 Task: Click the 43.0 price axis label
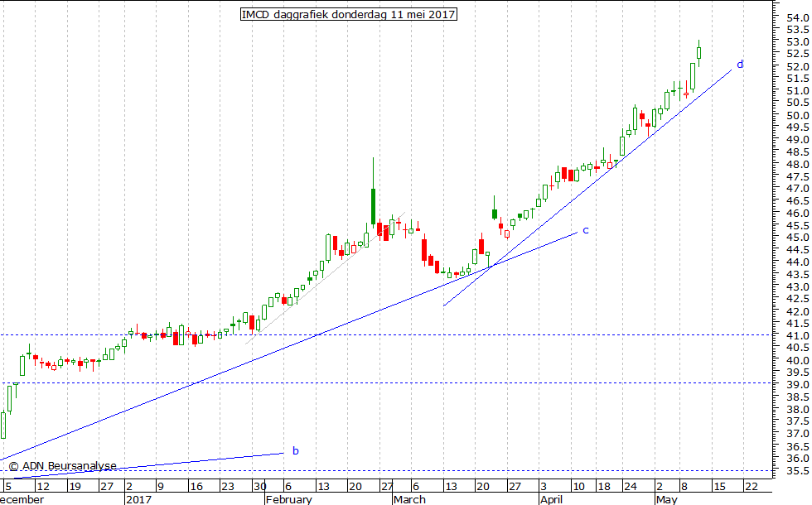point(797,286)
